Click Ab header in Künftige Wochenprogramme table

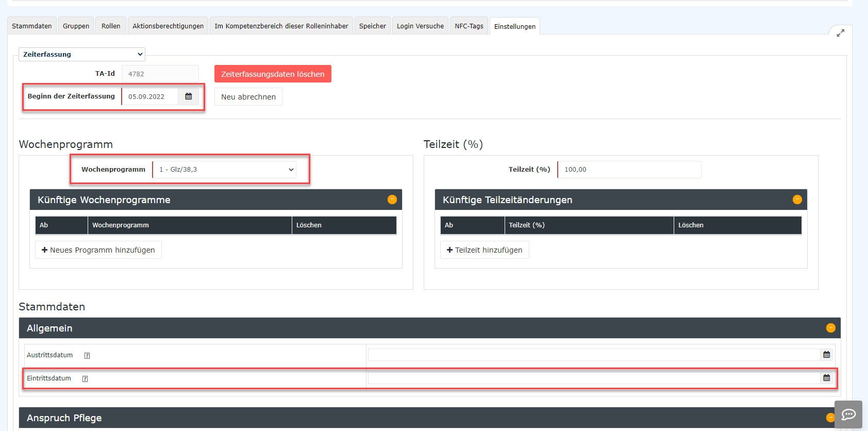[62, 225]
